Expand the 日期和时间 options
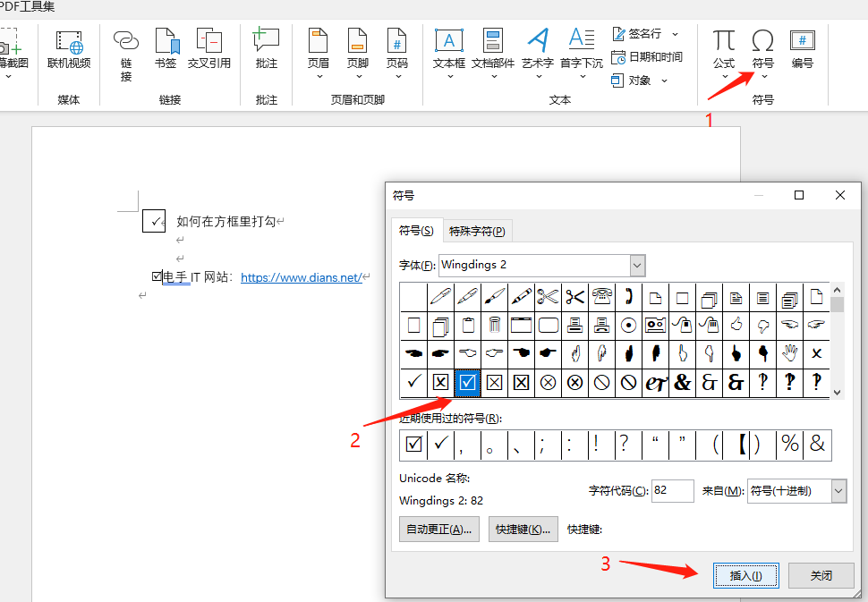 [x=646, y=57]
